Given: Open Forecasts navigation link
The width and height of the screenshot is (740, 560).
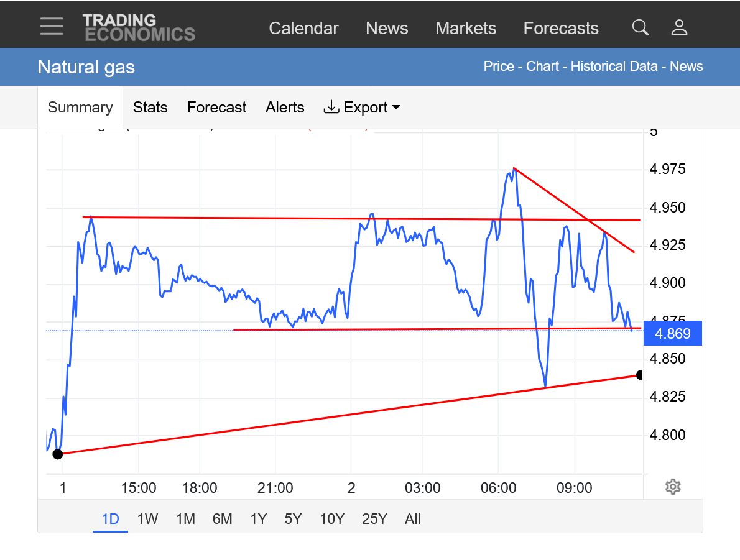Looking at the screenshot, I should [x=561, y=29].
